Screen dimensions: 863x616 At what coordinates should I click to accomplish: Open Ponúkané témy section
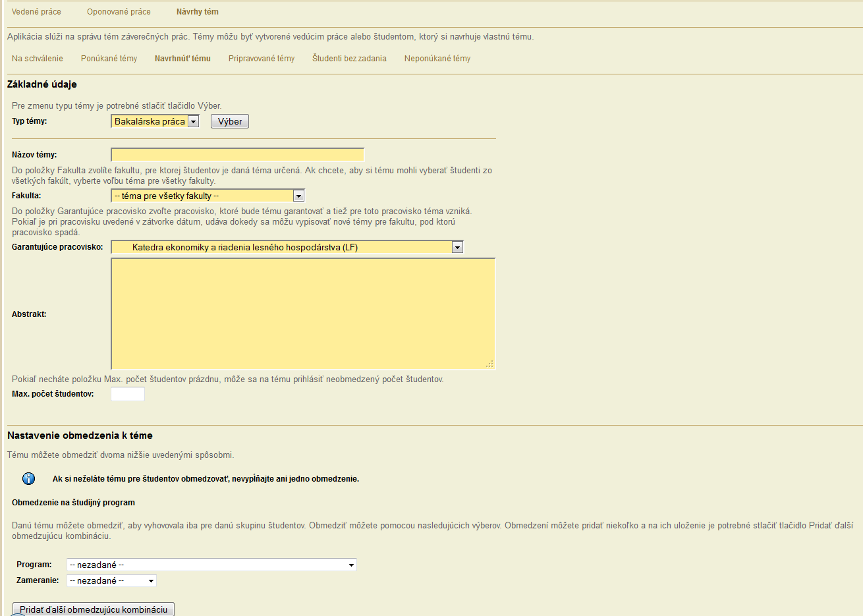point(109,59)
